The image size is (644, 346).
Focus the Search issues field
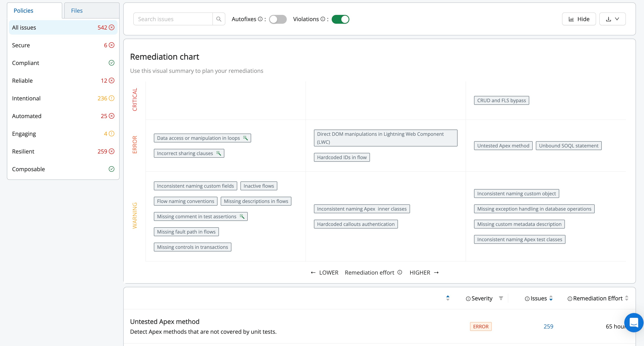click(x=173, y=19)
